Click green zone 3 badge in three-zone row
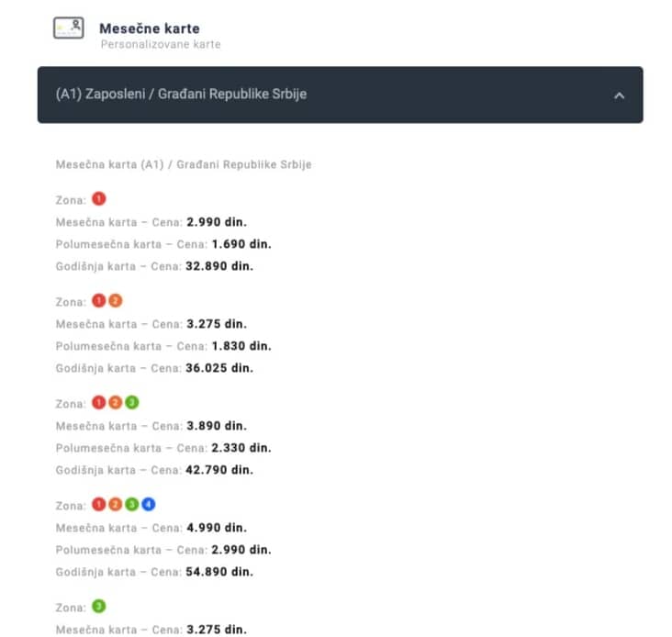 pos(132,403)
